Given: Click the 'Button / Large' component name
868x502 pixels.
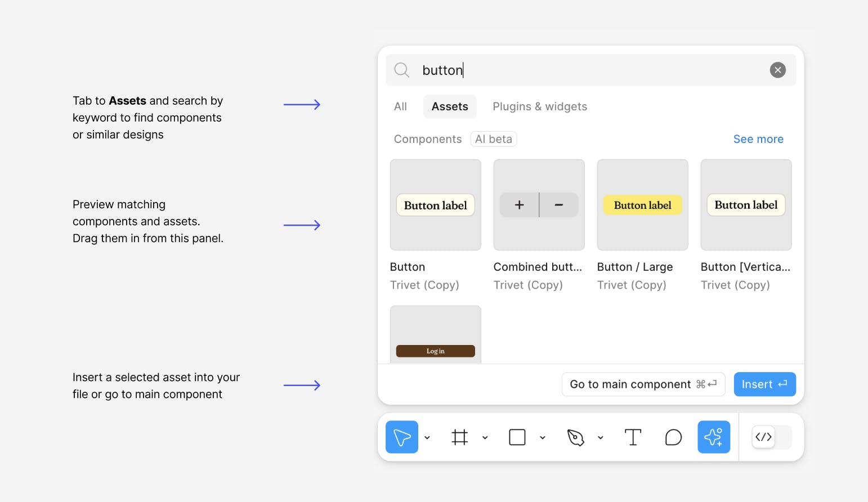Looking at the screenshot, I should tap(635, 267).
